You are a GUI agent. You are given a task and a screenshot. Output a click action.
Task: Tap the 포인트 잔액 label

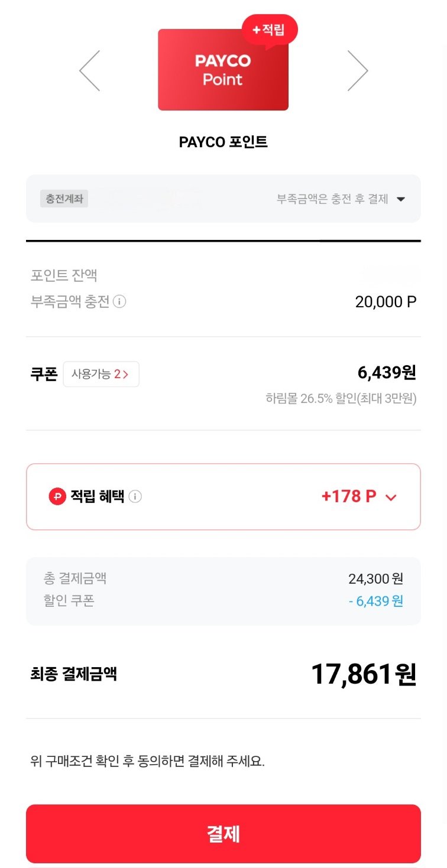[64, 275]
